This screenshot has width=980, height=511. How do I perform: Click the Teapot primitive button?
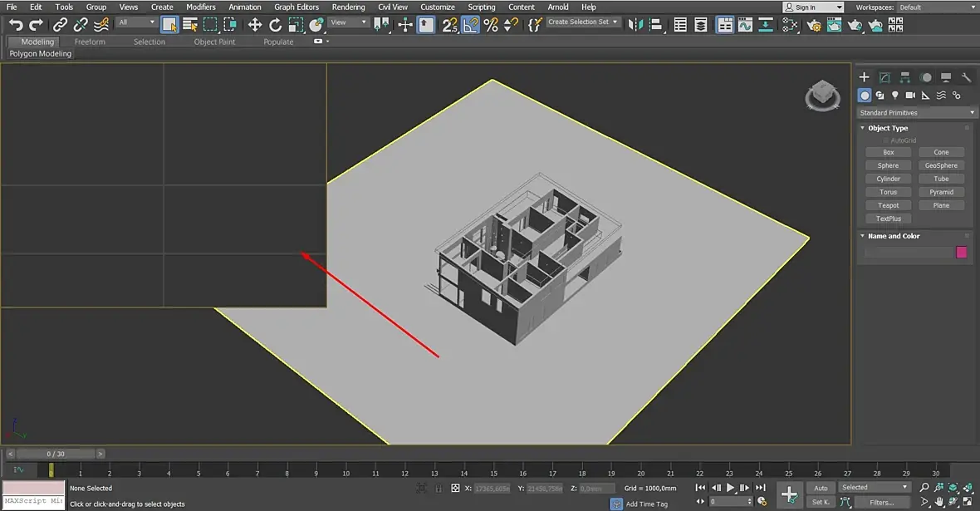coord(888,205)
